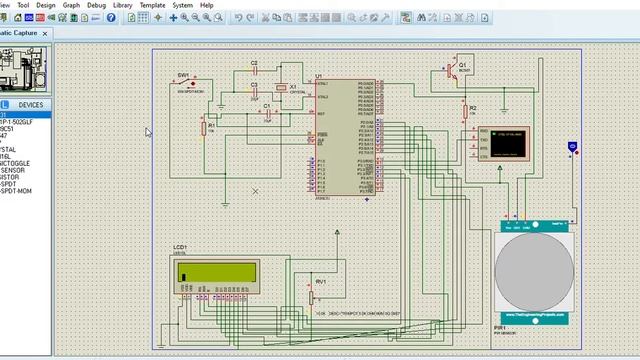Open the blue Schematic Capture icon
640x360 pixels.
pos(29,18)
